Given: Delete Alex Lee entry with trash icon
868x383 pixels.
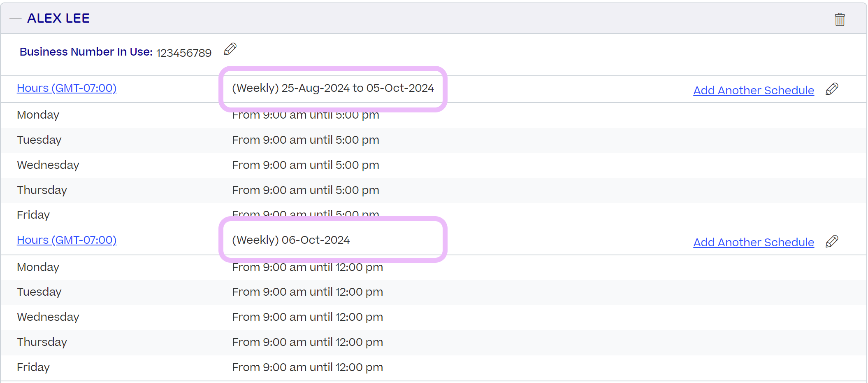Looking at the screenshot, I should [x=840, y=19].
